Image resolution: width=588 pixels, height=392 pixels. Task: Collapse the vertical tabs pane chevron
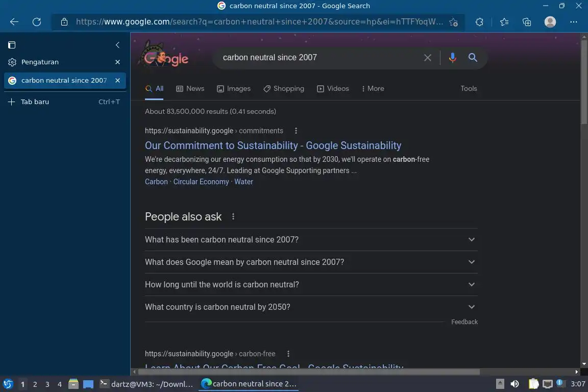coord(117,45)
